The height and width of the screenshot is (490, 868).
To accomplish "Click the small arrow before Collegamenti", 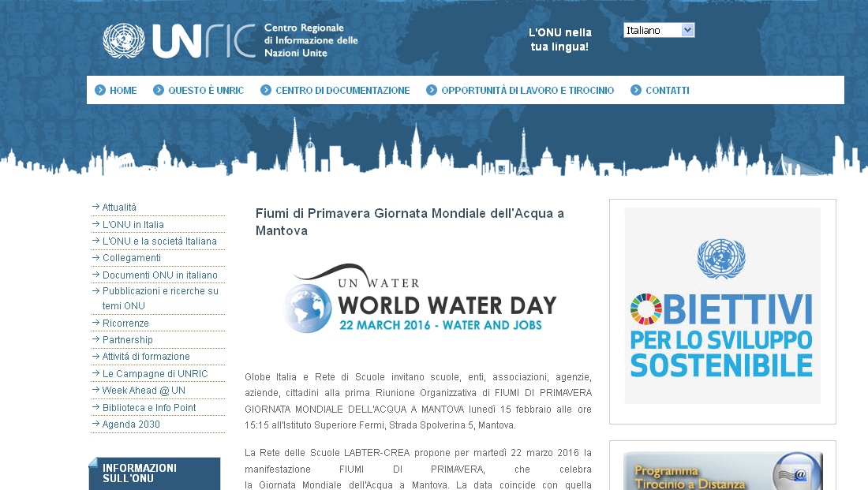I will 95,257.
